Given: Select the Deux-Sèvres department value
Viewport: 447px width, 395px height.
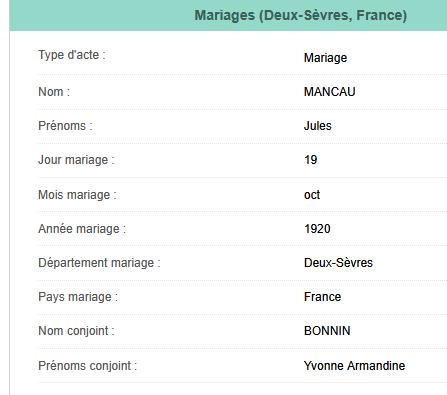Looking at the screenshot, I should pos(338,263).
